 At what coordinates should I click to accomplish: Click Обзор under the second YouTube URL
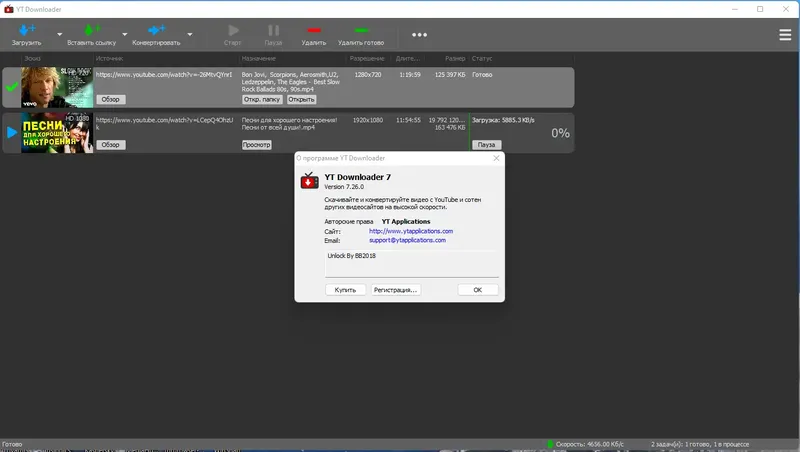coord(110,145)
